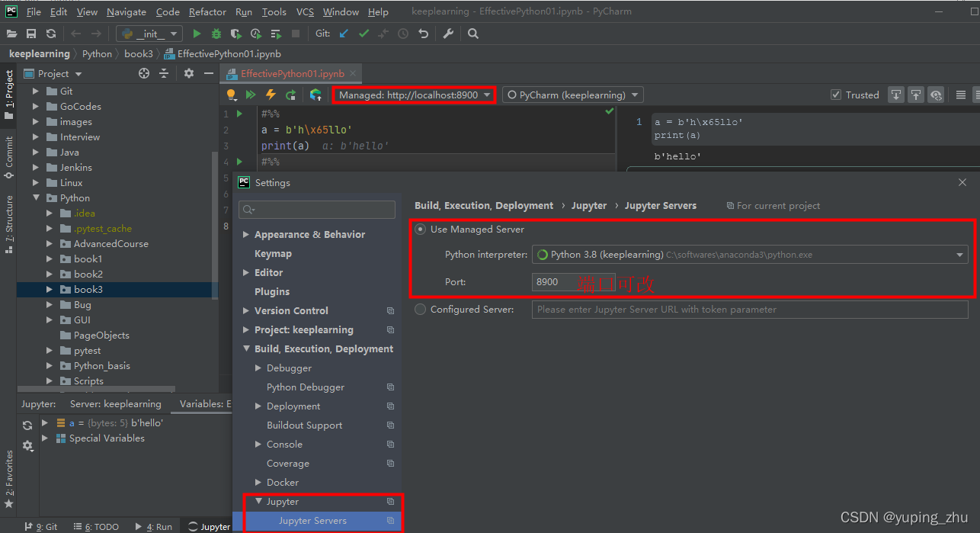Open the Refactor menu

point(207,11)
